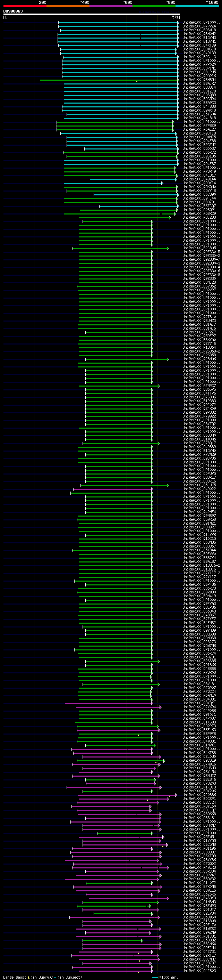The width and height of the screenshot is (222, 980).
Task: Click label UniRef100_Q208B6
Action: tap(199, 795)
